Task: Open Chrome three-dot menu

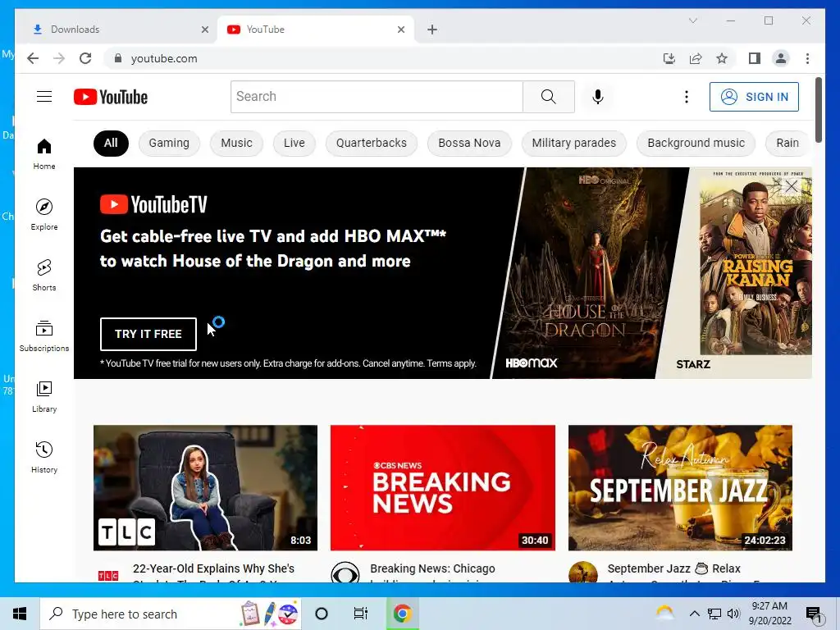Action: 807,58
